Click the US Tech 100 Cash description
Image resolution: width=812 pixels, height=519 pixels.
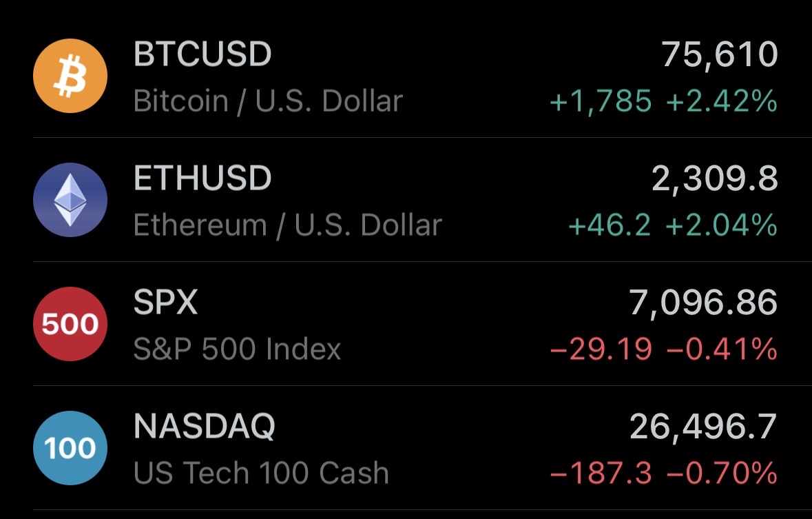[x=261, y=474]
